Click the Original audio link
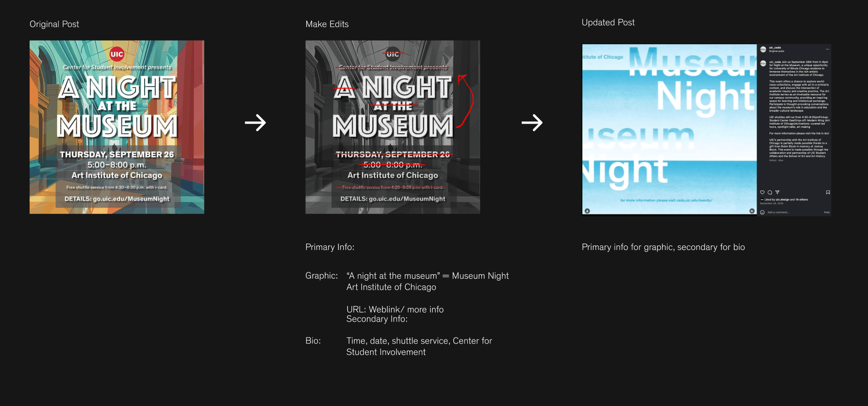The image size is (868, 406). [777, 51]
